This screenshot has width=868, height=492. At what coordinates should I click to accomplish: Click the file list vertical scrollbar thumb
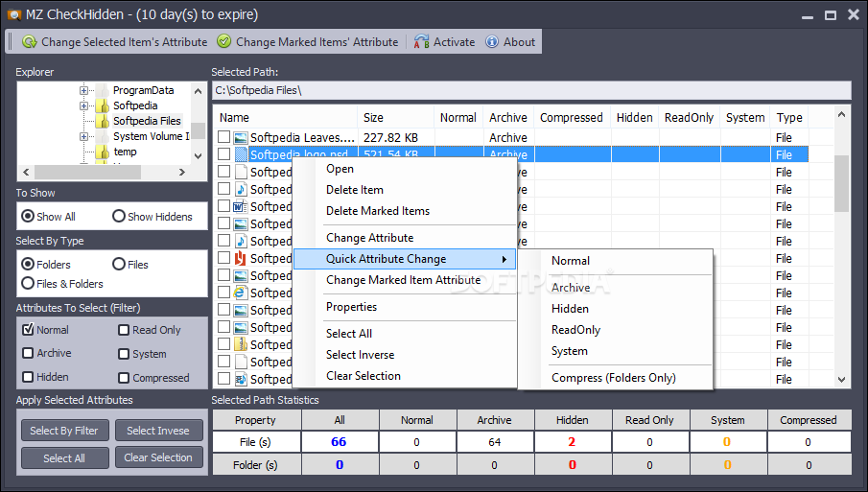click(x=841, y=183)
